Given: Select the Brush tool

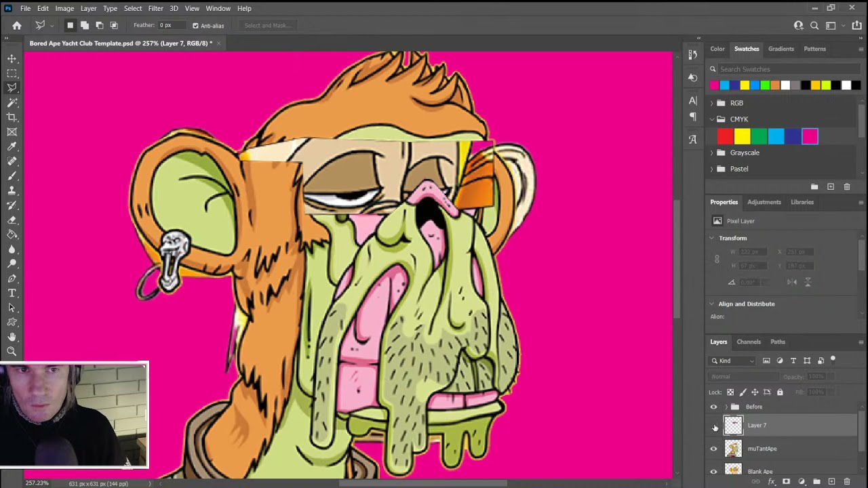Looking at the screenshot, I should click(x=12, y=176).
